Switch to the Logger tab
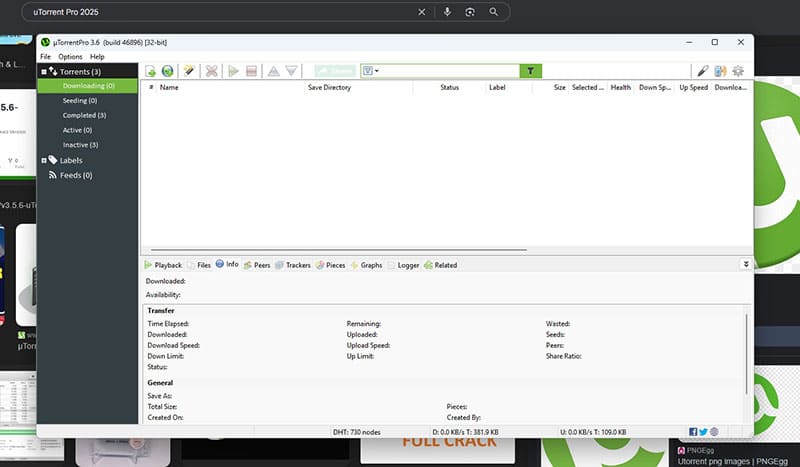The height and width of the screenshot is (467, 800). point(403,265)
